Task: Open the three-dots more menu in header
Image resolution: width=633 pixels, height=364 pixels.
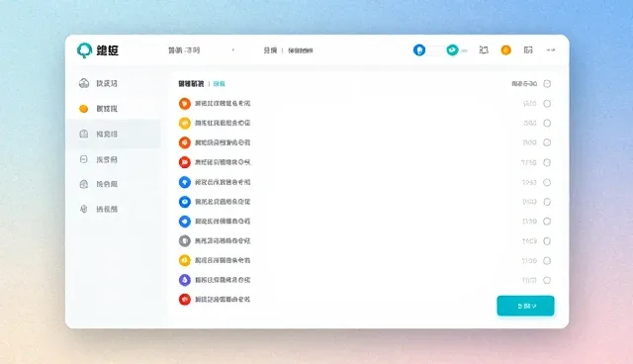Action: pos(551,50)
